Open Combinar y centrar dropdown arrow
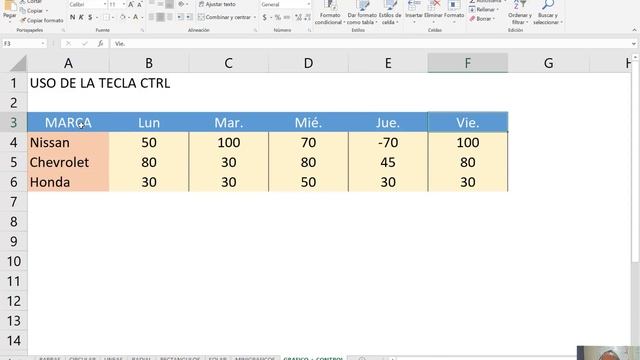This screenshot has width=640, height=360. click(x=255, y=17)
